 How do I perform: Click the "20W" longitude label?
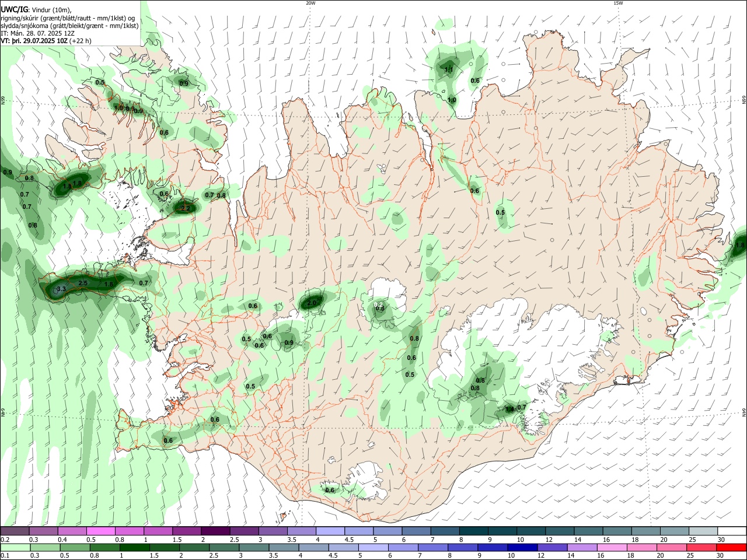[x=310, y=3]
